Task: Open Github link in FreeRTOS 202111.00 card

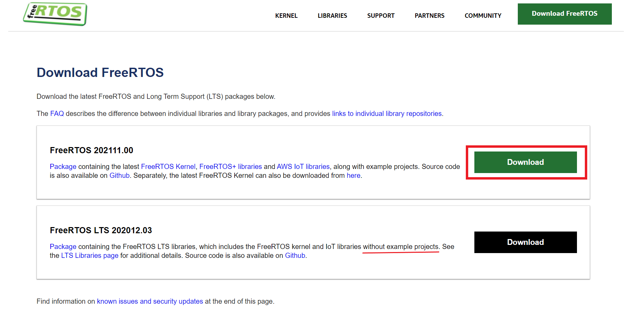Action: click(x=119, y=175)
